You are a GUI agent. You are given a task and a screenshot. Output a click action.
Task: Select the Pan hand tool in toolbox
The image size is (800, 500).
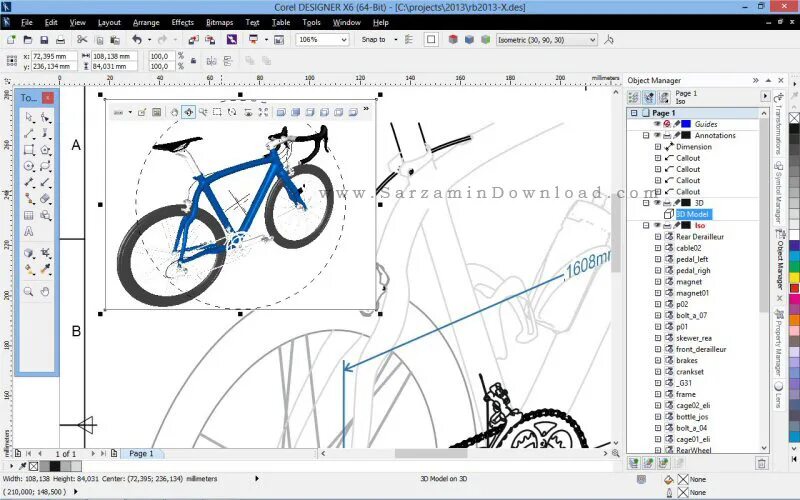click(45, 291)
